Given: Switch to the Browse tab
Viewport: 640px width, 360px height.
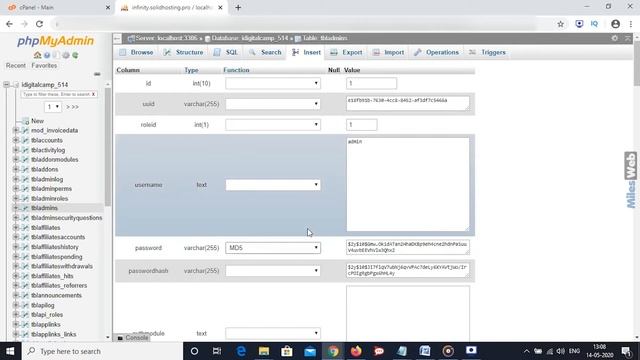Looking at the screenshot, I should click(136, 52).
